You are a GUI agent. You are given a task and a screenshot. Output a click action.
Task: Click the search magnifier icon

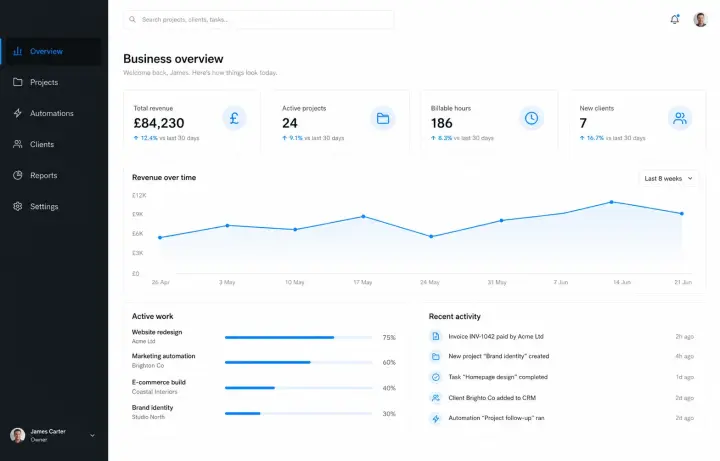tap(132, 19)
